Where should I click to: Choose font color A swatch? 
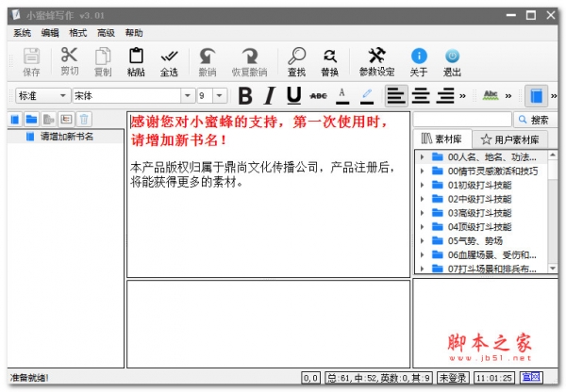point(341,95)
